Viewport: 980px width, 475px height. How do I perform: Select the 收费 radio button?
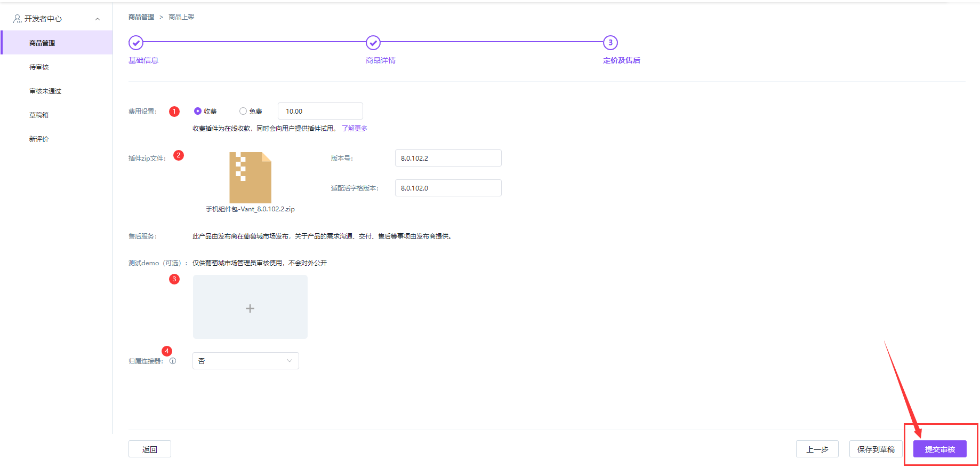click(x=198, y=111)
